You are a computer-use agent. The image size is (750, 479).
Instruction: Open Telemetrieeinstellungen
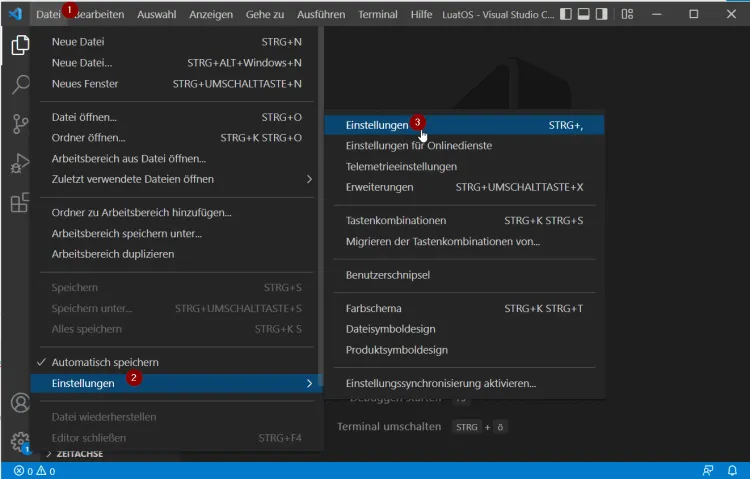(x=464, y=167)
